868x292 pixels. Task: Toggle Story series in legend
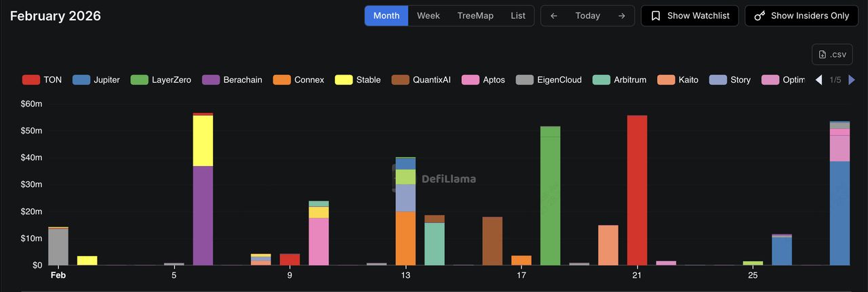730,80
